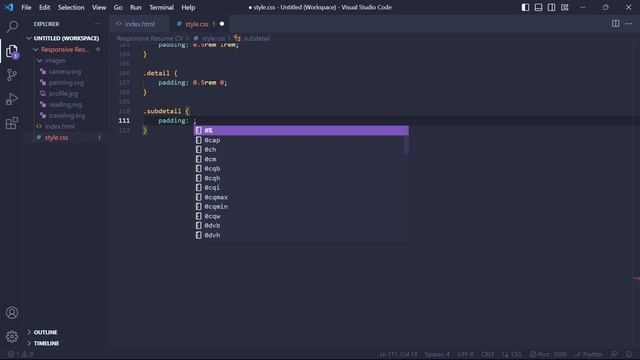
Task: Open the Accounts menu icon
Action: tap(12, 313)
